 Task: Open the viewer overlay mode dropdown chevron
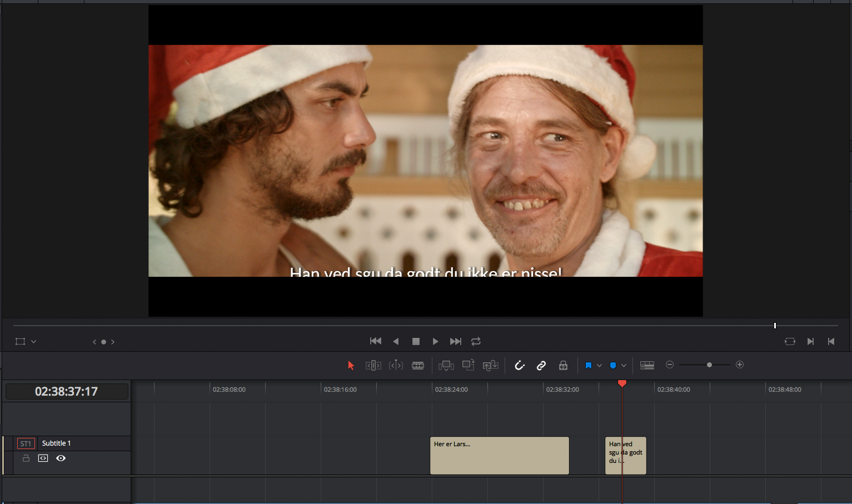tap(33, 341)
